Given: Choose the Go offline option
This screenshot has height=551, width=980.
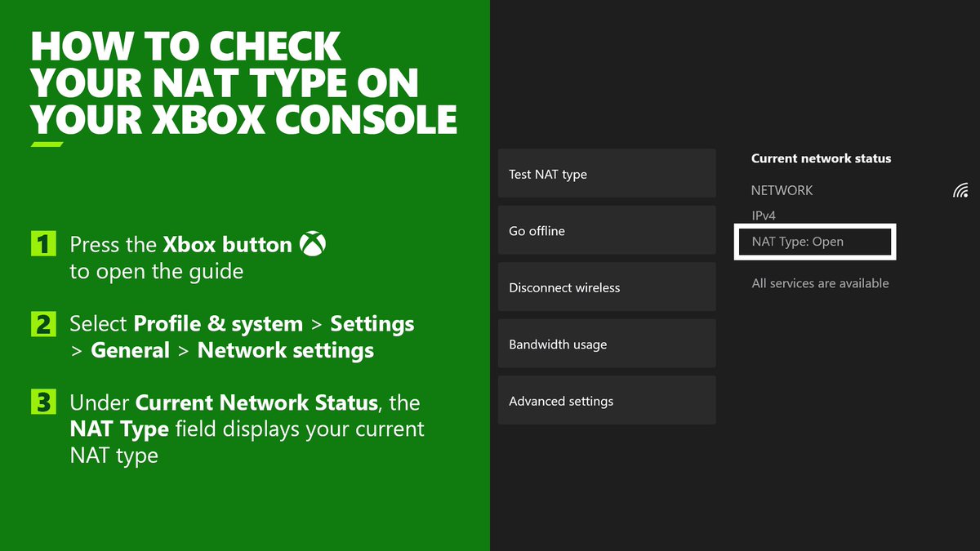Looking at the screenshot, I should point(607,230).
